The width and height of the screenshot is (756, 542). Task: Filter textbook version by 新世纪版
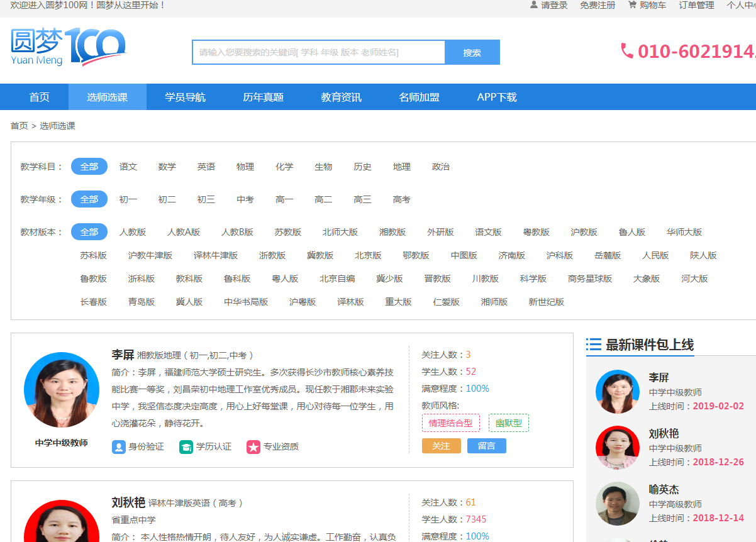547,302
